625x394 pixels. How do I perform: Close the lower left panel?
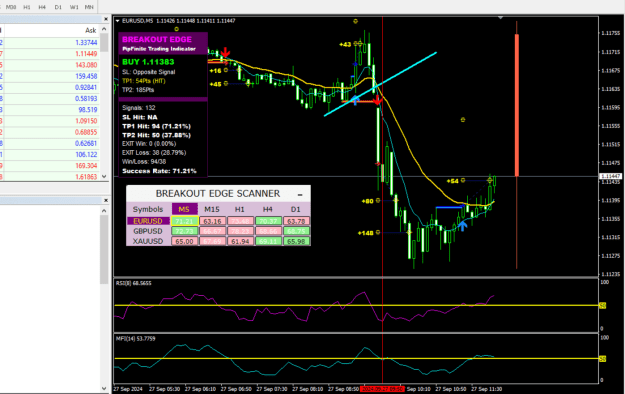pyautogui.click(x=106, y=200)
